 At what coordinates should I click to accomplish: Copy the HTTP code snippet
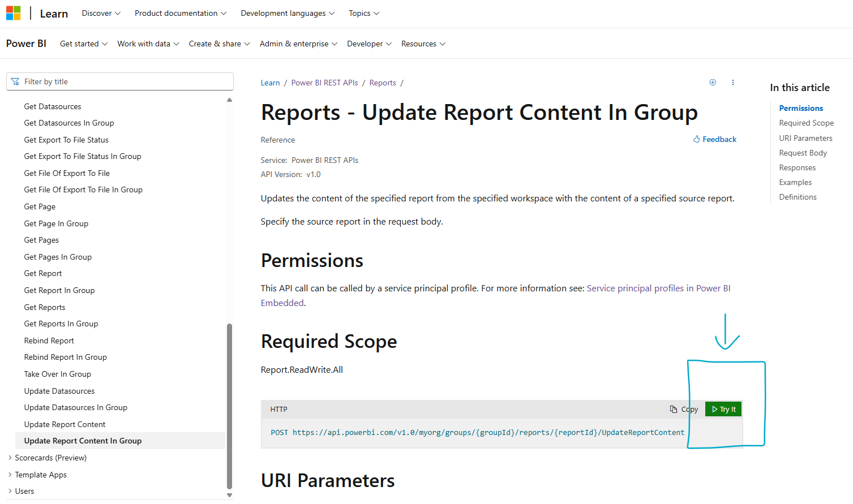tap(683, 409)
